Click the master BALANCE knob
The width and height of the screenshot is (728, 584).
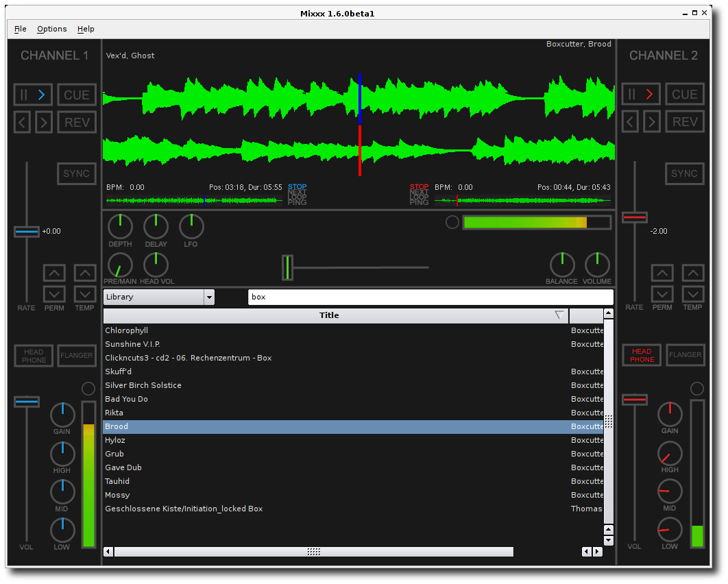click(561, 265)
